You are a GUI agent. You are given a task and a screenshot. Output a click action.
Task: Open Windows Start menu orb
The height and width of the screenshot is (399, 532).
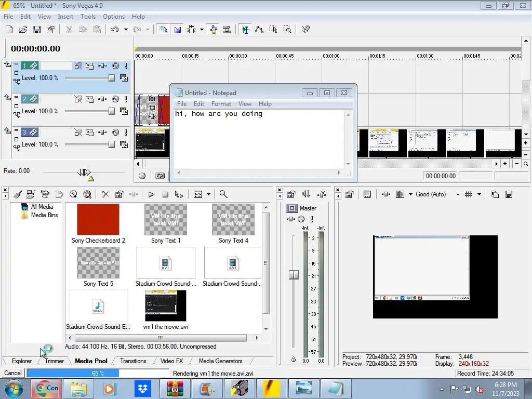coord(14,389)
